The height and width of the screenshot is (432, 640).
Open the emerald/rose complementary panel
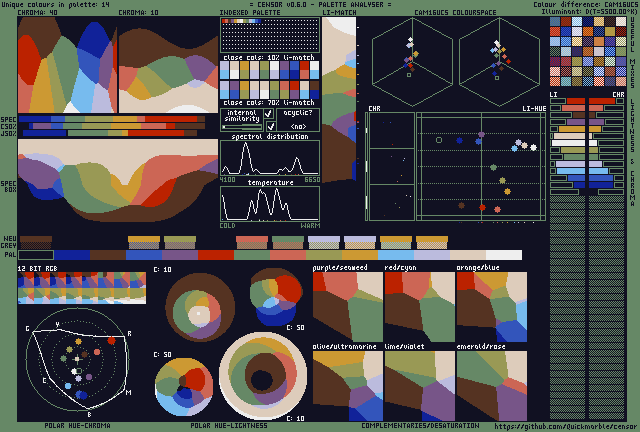point(492,386)
